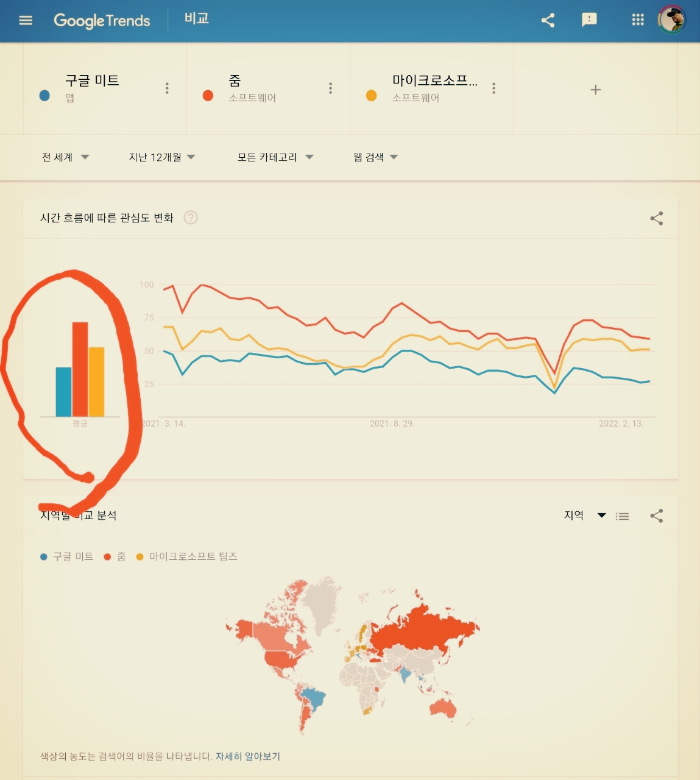Add a new comparison term with plus
The width and height of the screenshot is (700, 780).
pyautogui.click(x=596, y=90)
